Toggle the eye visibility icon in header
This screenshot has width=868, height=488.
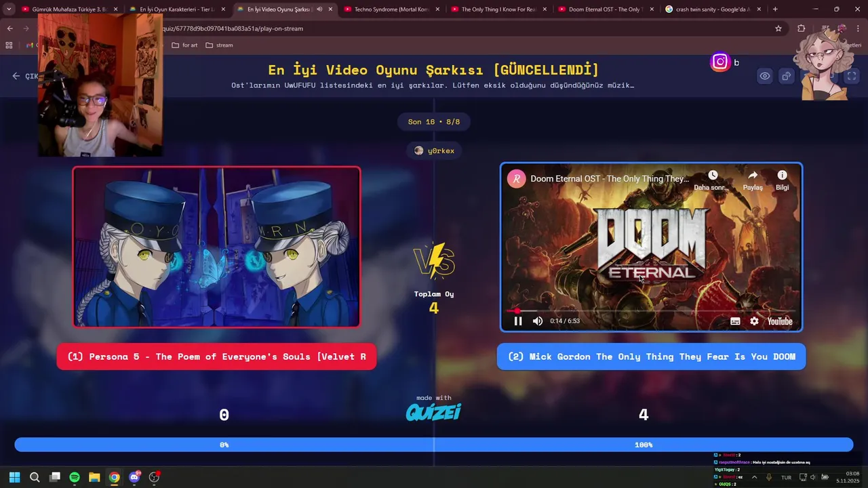(x=764, y=76)
